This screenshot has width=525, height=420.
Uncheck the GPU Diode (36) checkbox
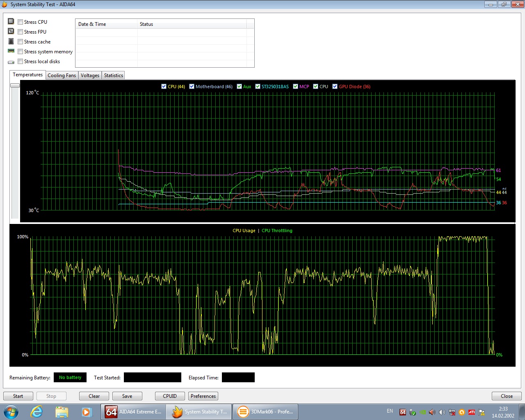point(335,87)
